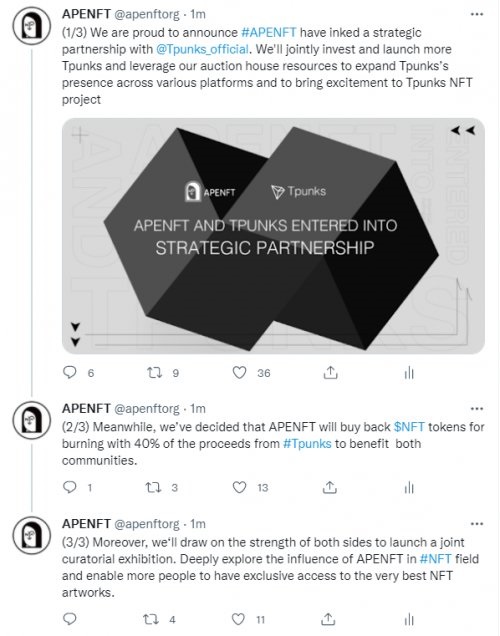500x636 pixels.
Task: Like the first tweet with 36 likes
Action: tap(239, 372)
